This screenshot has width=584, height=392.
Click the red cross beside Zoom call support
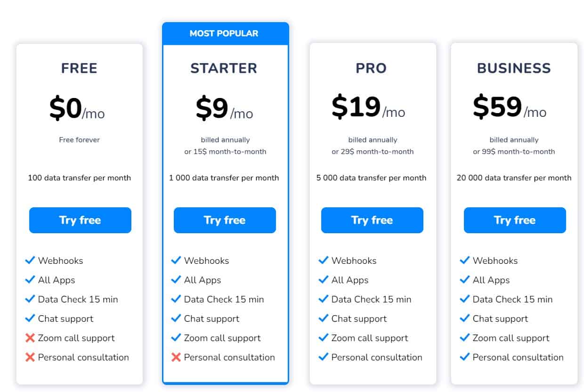click(x=30, y=338)
